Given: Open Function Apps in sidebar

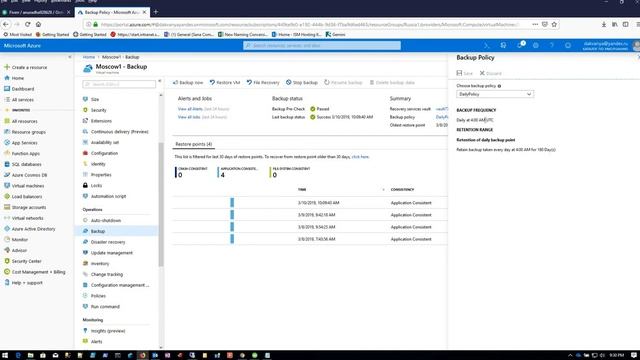Looking at the screenshot, I should coord(22,153).
